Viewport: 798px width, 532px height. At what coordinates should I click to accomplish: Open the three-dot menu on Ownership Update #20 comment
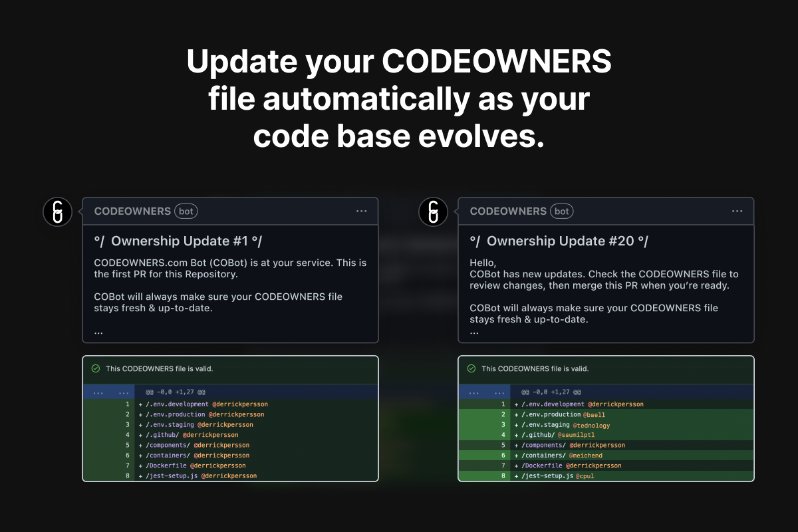[x=737, y=211]
